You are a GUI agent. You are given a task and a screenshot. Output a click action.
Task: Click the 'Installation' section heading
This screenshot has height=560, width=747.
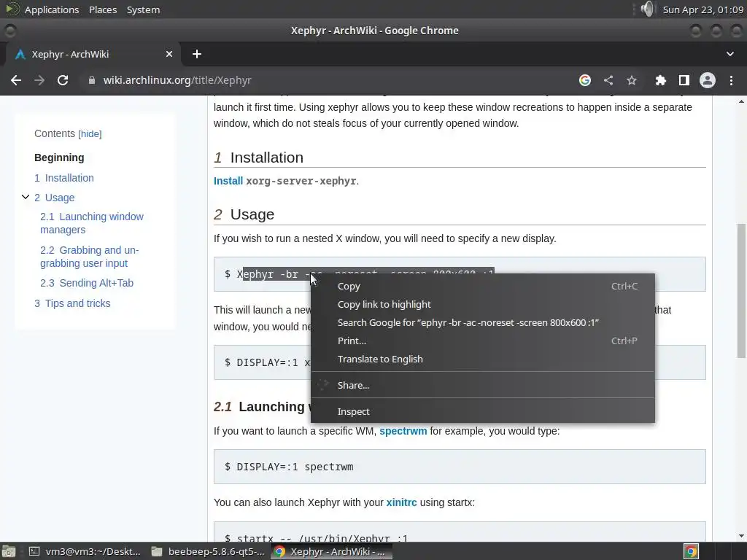267,157
